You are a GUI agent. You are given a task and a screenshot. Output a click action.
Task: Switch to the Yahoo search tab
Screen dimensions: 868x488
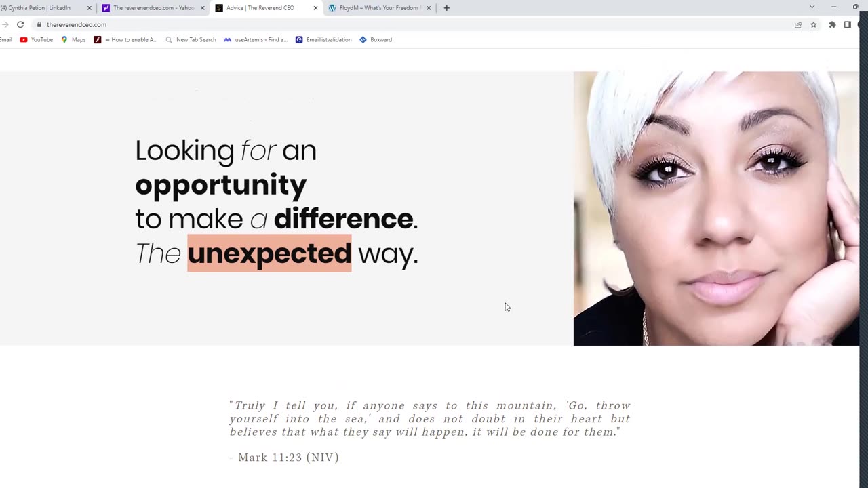coord(153,8)
